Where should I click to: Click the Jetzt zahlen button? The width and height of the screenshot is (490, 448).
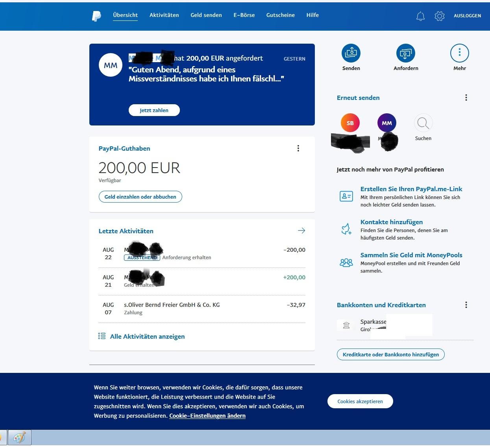pos(154,110)
